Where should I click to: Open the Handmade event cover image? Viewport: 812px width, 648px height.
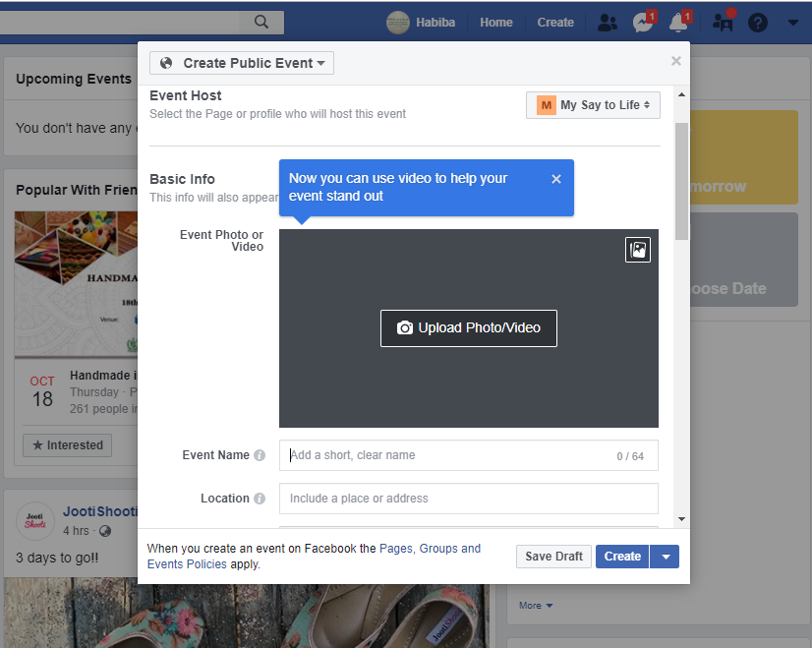coord(76,284)
